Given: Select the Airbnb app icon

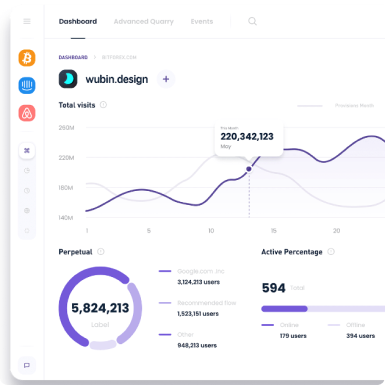Looking at the screenshot, I should point(27,113).
